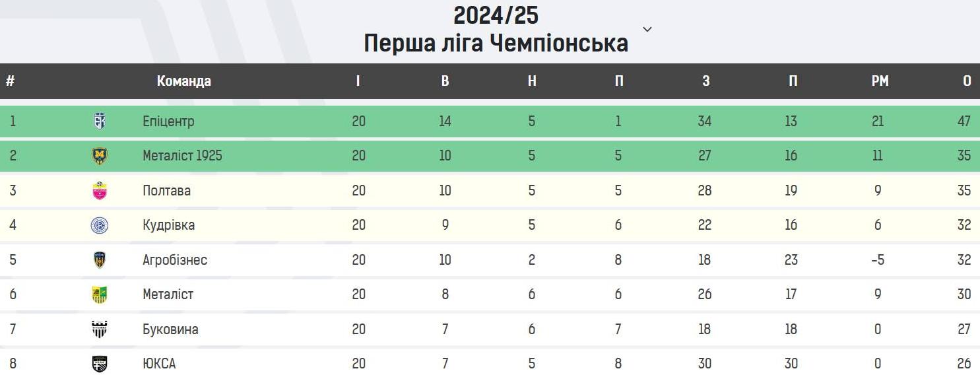Image resolution: width=980 pixels, height=379 pixels.
Task: Click the РМ goal difference column header
Action: (x=880, y=81)
